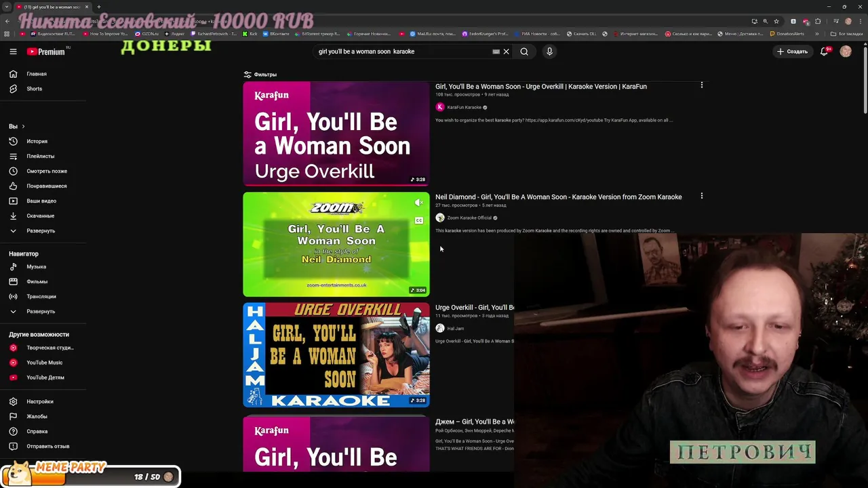Screen dimensions: 868x488
Task: Open the ВКонтакте bookmark
Action: [275, 33]
